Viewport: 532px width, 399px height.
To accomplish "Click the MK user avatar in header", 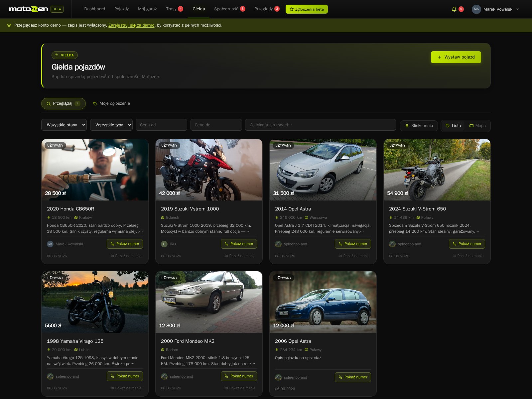I will pyautogui.click(x=476, y=9).
